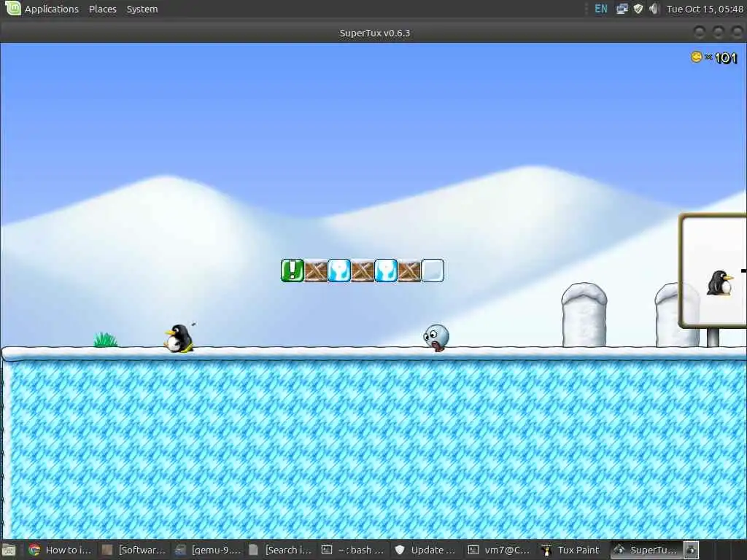Click the snowball enemy walking on the ice
This screenshot has width=747, height=560.
click(436, 337)
